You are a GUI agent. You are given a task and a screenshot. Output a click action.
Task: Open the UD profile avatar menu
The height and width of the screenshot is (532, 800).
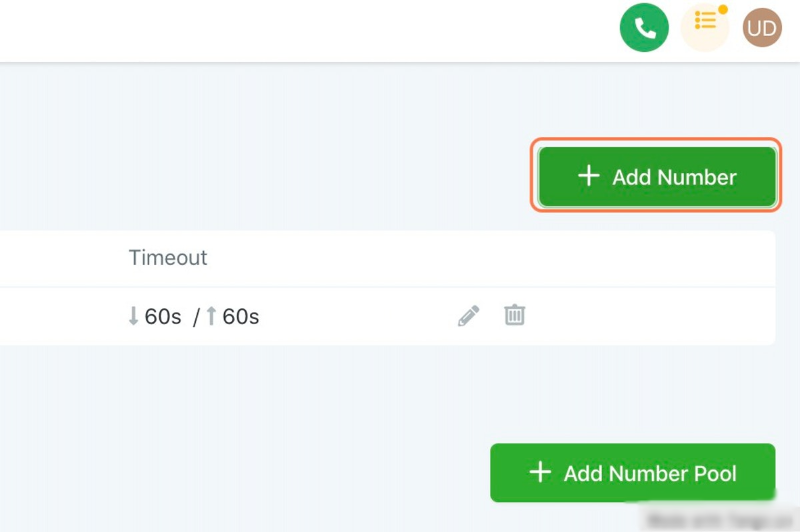[x=762, y=28]
